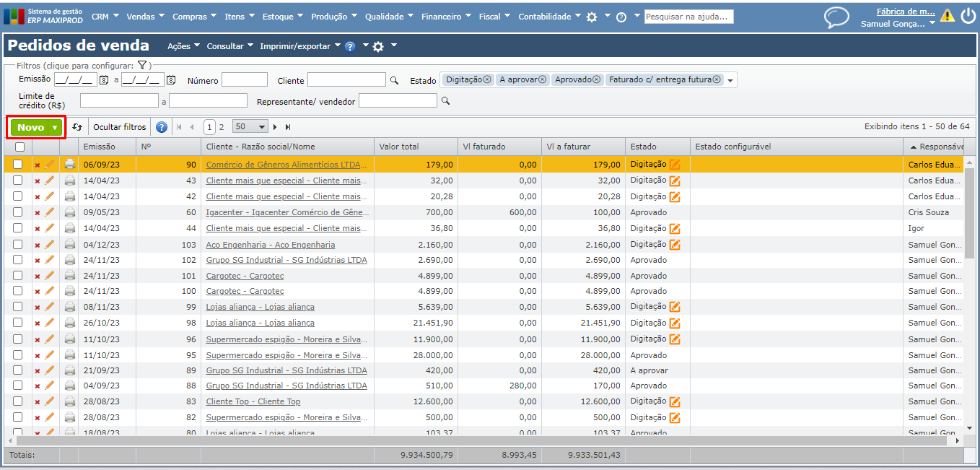The width and height of the screenshot is (980, 470).
Task: Click the yellow warning alert icon
Action: [947, 16]
